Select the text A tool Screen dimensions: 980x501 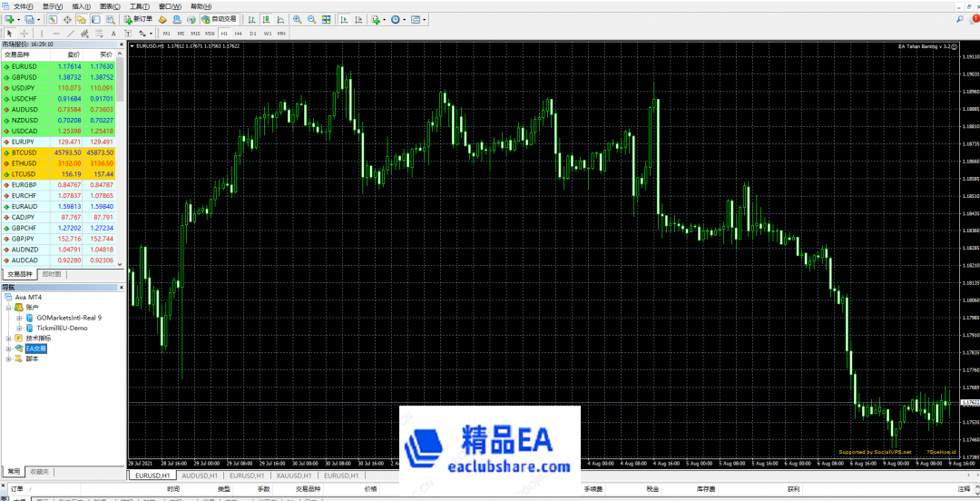coord(113,34)
